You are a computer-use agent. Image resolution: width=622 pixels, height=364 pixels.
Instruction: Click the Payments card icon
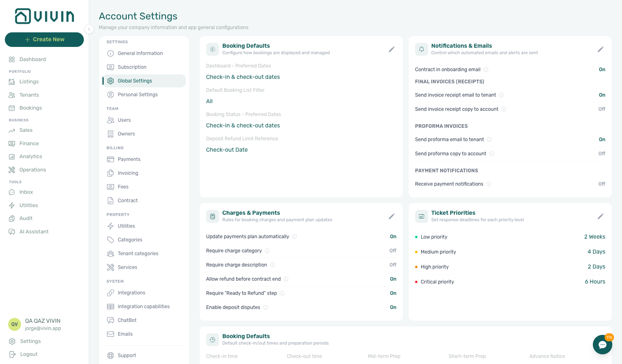(111, 159)
